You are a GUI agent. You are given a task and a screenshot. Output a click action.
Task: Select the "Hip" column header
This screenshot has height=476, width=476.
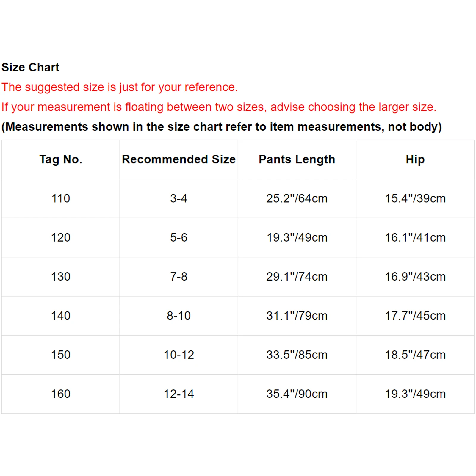[415, 159]
